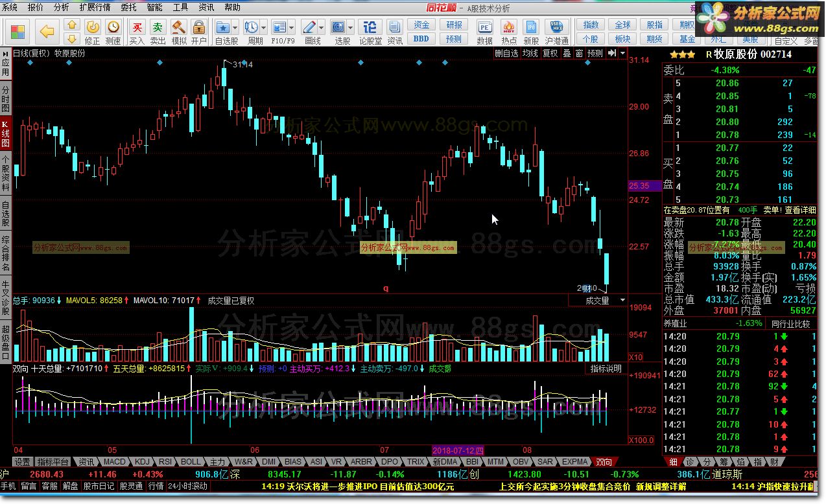Switch to the 分时图 sidebar tab

(5, 98)
